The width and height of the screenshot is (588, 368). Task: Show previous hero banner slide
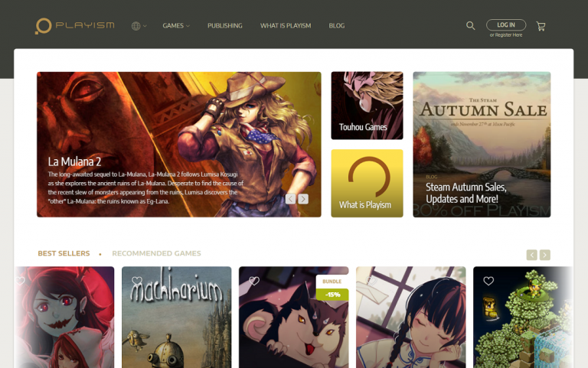[x=290, y=199]
